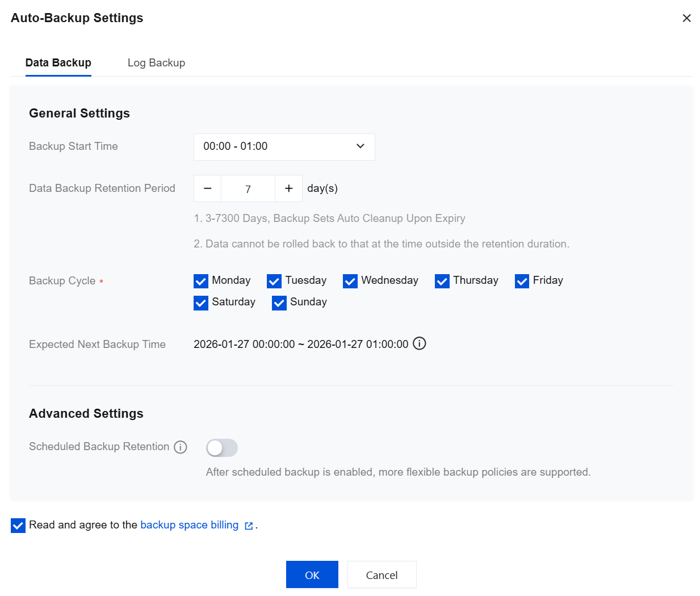Uncheck the billing agreement checkbox
This screenshot has width=700, height=596.
click(18, 526)
